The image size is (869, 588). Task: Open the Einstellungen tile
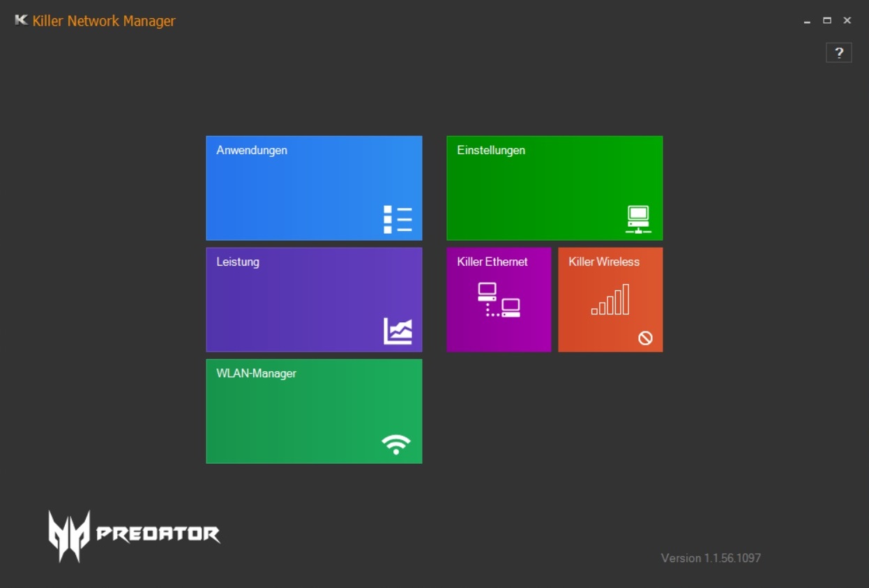554,188
